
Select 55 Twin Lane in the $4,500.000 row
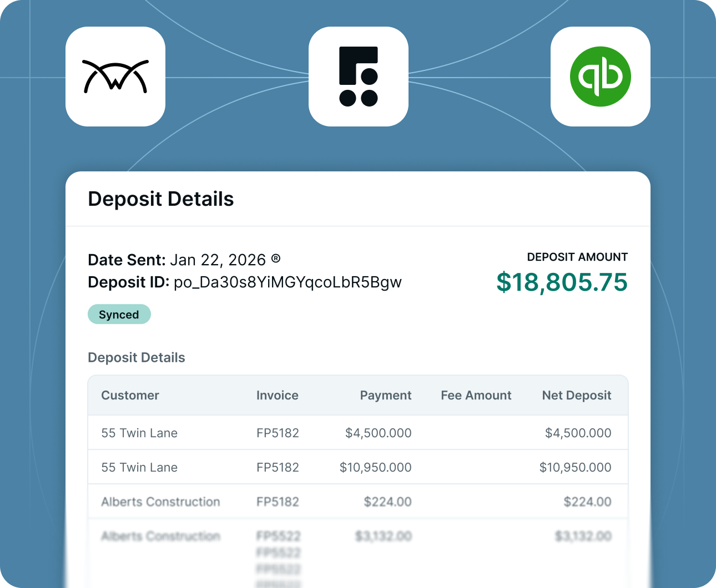point(139,433)
